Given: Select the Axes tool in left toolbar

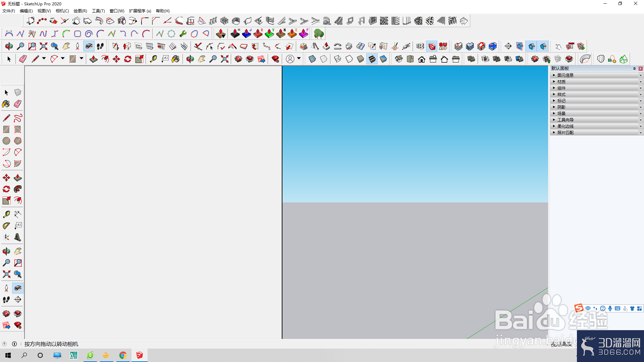Looking at the screenshot, I should click(x=6, y=237).
